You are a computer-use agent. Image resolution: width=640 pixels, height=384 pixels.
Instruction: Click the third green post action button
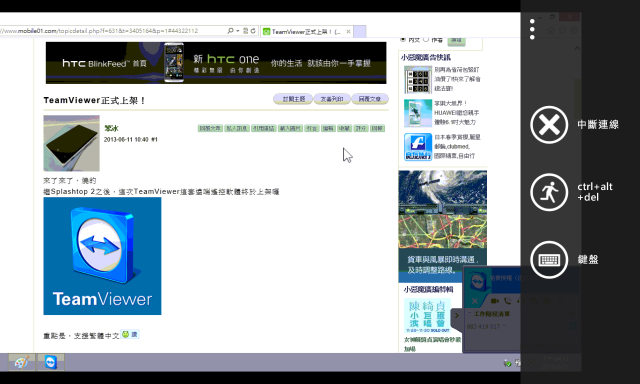click(x=264, y=128)
